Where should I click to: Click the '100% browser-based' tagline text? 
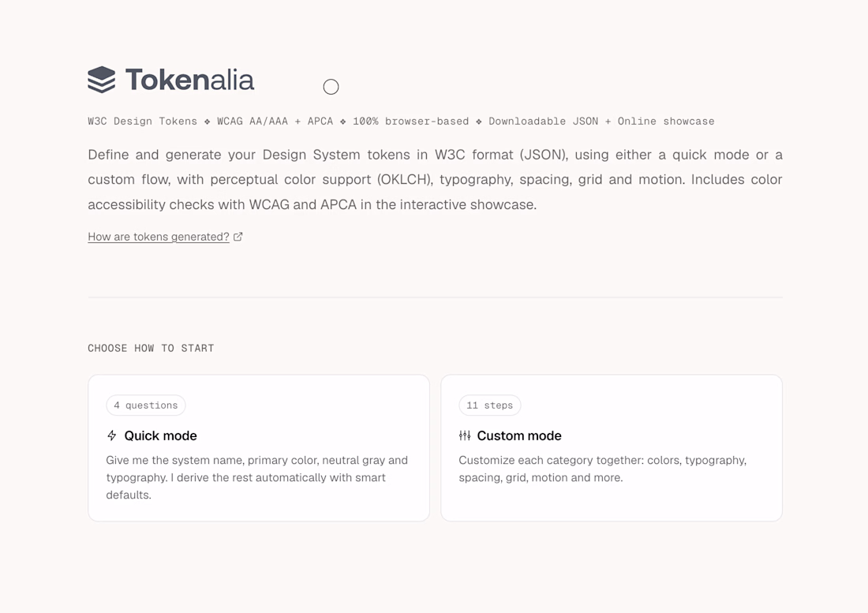(410, 121)
